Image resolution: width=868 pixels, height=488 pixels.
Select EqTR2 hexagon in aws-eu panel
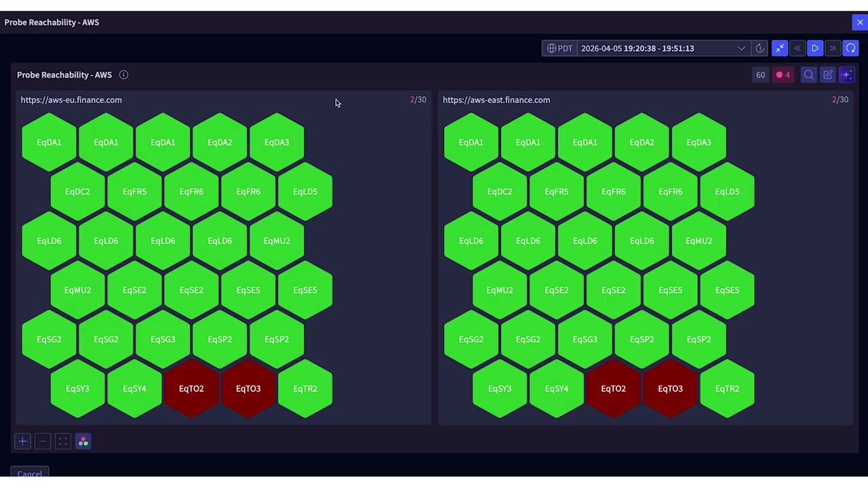305,388
